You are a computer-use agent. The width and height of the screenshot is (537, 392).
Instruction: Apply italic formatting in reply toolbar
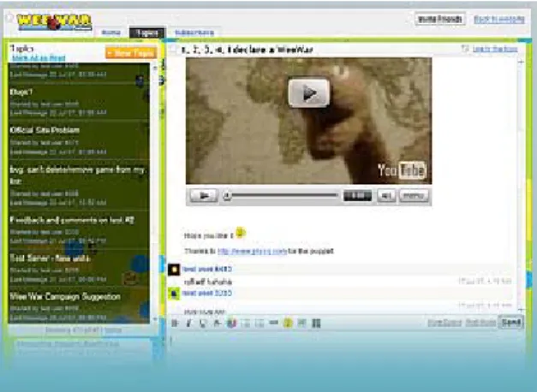[x=188, y=324]
